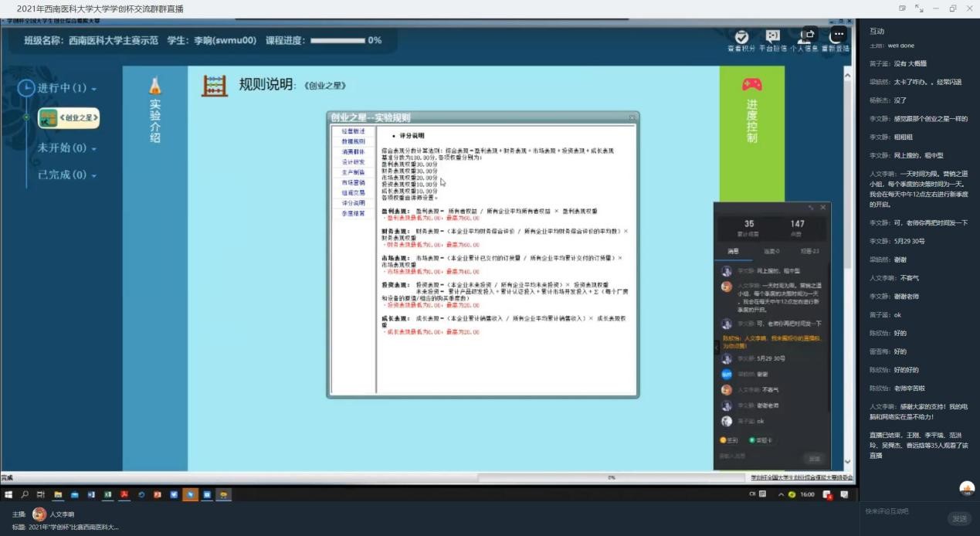Click the 互动 heading in the chat panel
Image resolution: width=980 pixels, height=536 pixels.
point(877,31)
